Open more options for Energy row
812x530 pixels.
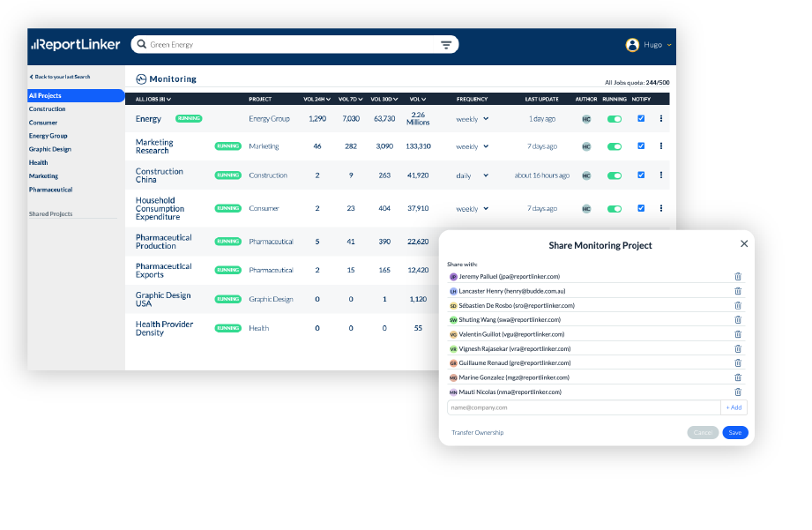660,119
